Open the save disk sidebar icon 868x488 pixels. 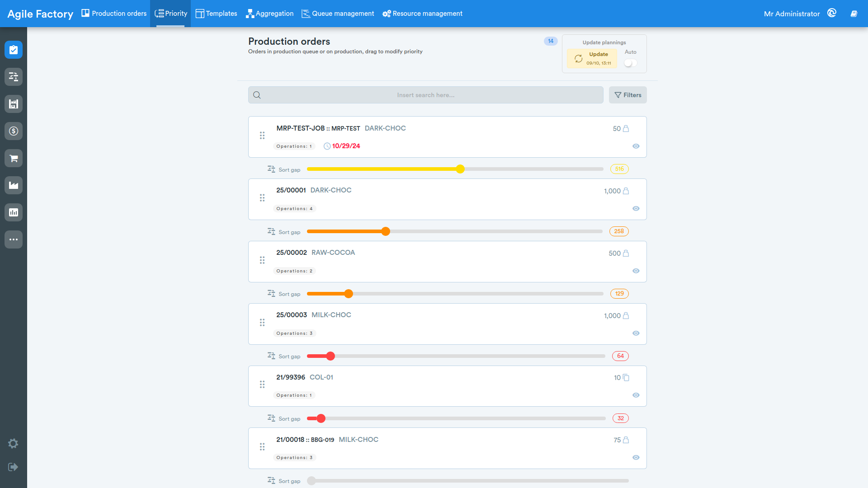coord(14,104)
